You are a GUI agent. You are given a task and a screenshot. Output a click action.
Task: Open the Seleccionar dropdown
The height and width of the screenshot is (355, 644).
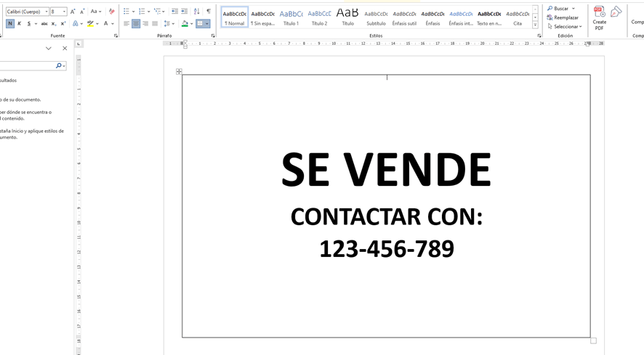point(565,27)
